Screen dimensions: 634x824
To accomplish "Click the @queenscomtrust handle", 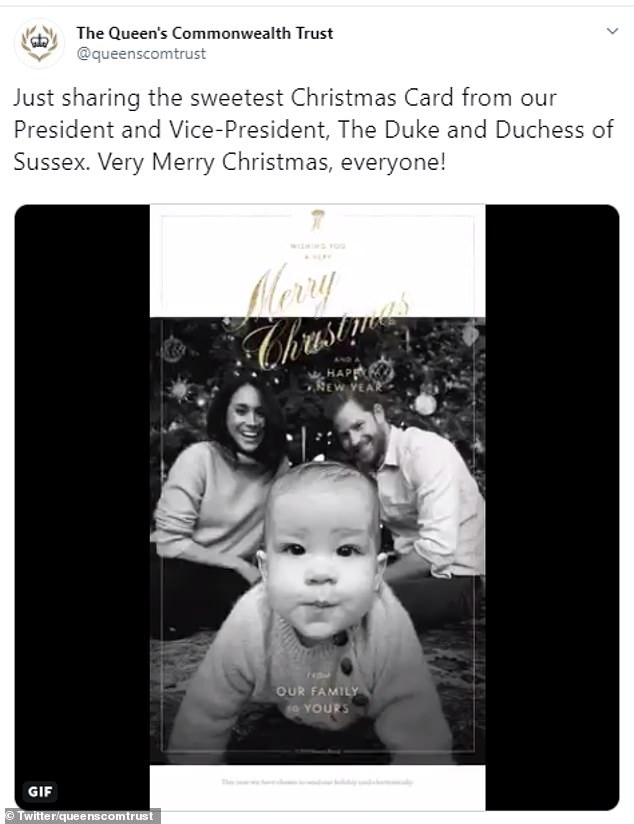I will (x=141, y=54).
